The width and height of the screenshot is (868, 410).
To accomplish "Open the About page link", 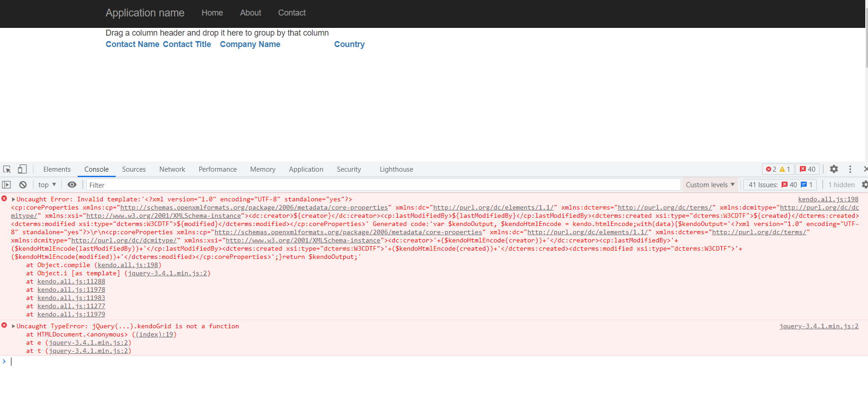I will tap(250, 13).
